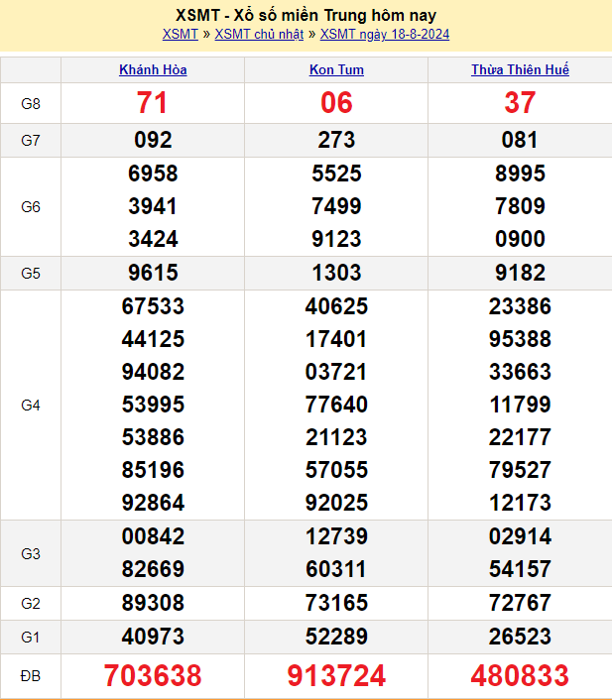Viewport: 612px width, 700px height.
Task: Select G7 number 092
Action: 153,140
